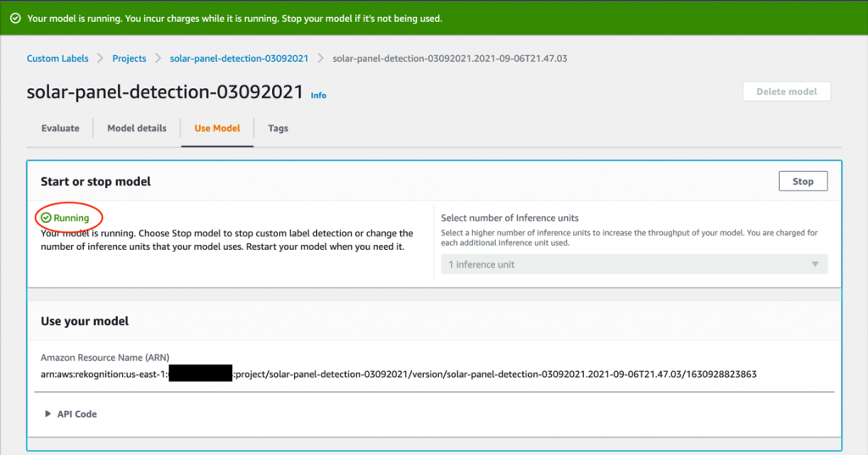The image size is (868, 455).
Task: Expand the API Code section
Action: (x=70, y=413)
